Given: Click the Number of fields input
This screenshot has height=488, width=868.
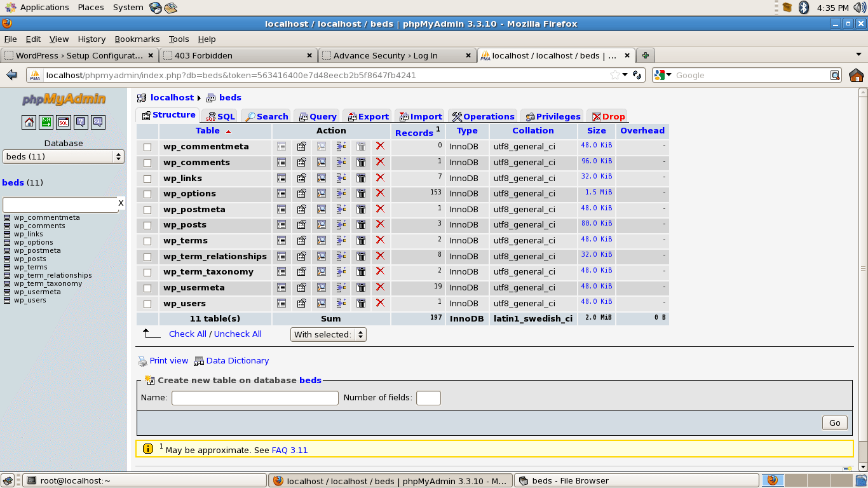Looking at the screenshot, I should tap(428, 398).
